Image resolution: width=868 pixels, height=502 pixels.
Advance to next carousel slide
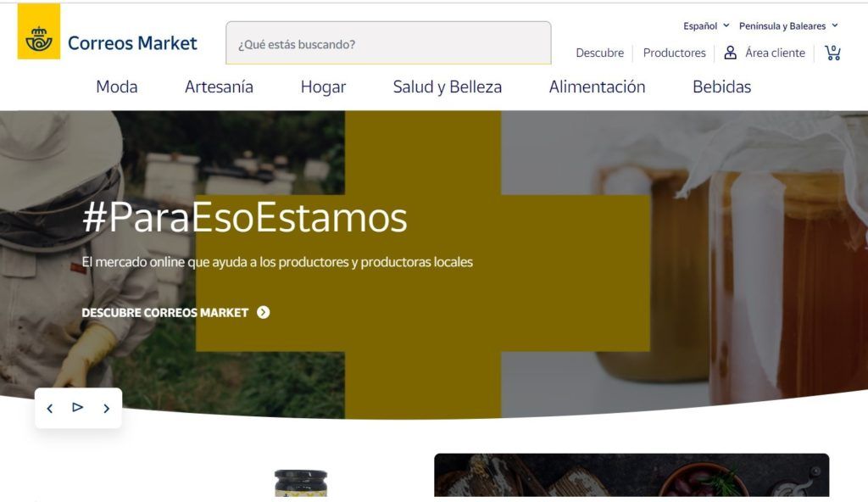point(106,409)
